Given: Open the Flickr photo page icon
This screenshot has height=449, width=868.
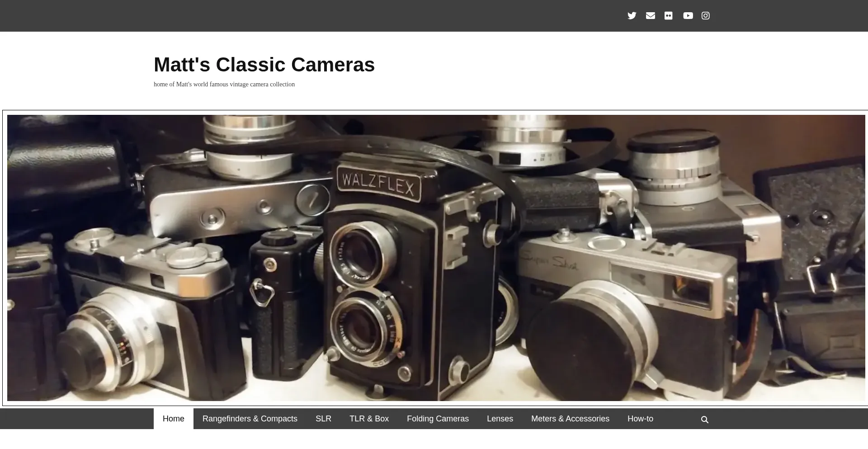Looking at the screenshot, I should (x=668, y=16).
